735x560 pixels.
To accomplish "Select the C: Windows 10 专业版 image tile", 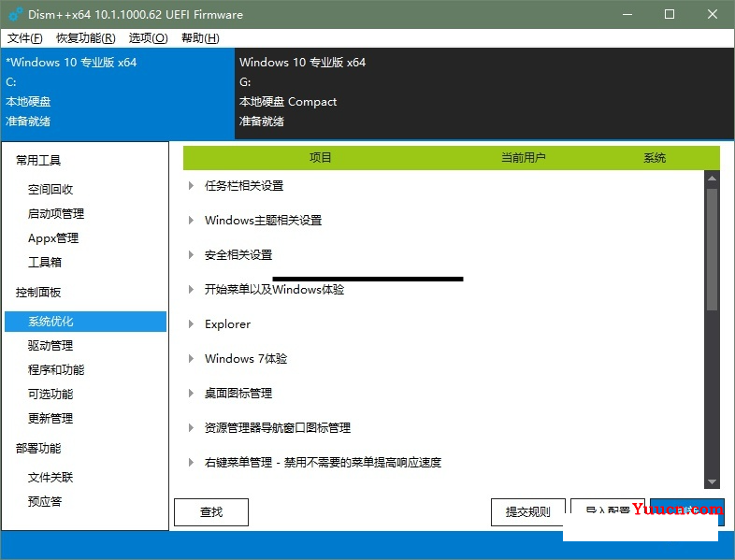I will [x=118, y=93].
